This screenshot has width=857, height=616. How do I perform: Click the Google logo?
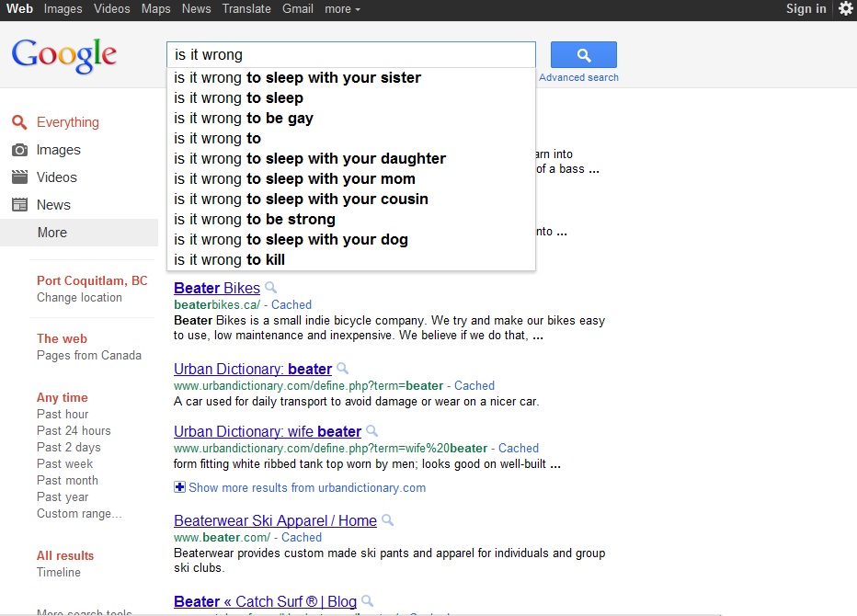tap(64, 55)
